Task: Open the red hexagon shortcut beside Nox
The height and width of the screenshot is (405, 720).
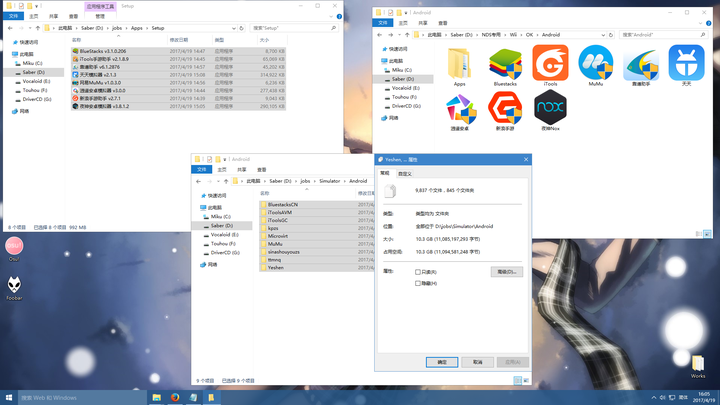Action: point(505,108)
